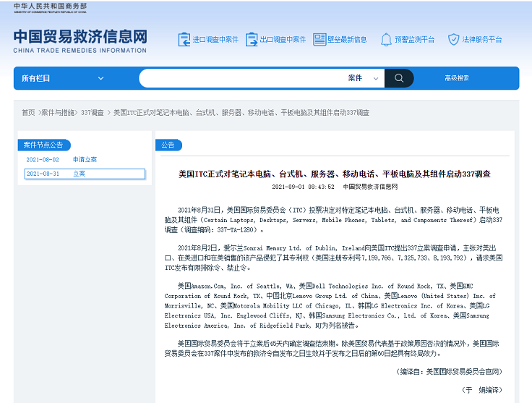Select the 公告 tab
Image resolution: width=532 pixels, height=403 pixels.
tap(168, 145)
